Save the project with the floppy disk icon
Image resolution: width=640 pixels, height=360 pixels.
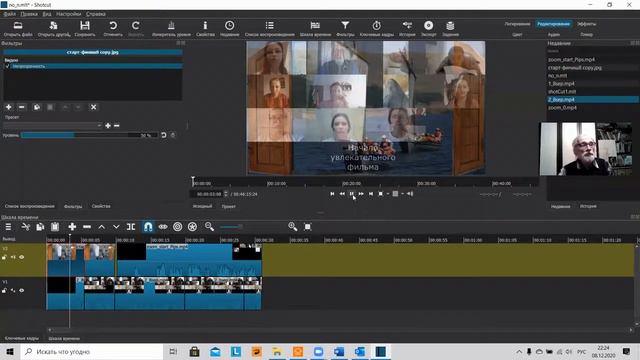85,26
